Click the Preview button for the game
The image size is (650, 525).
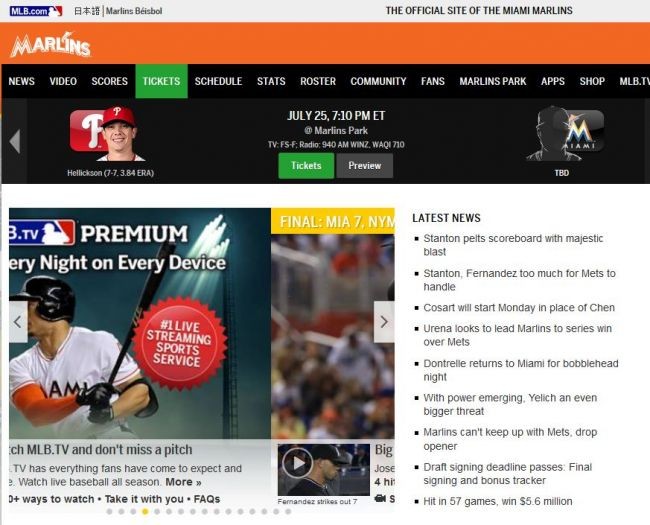364,165
